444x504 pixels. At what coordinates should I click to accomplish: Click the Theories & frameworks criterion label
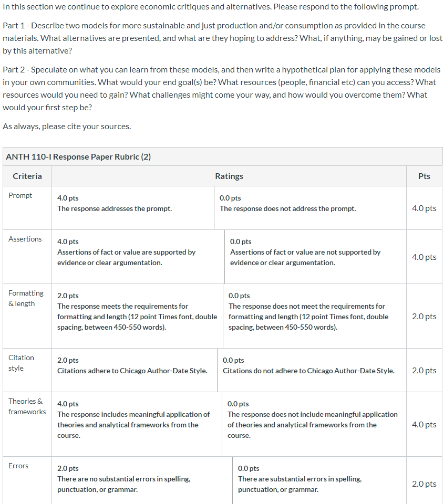tap(27, 406)
